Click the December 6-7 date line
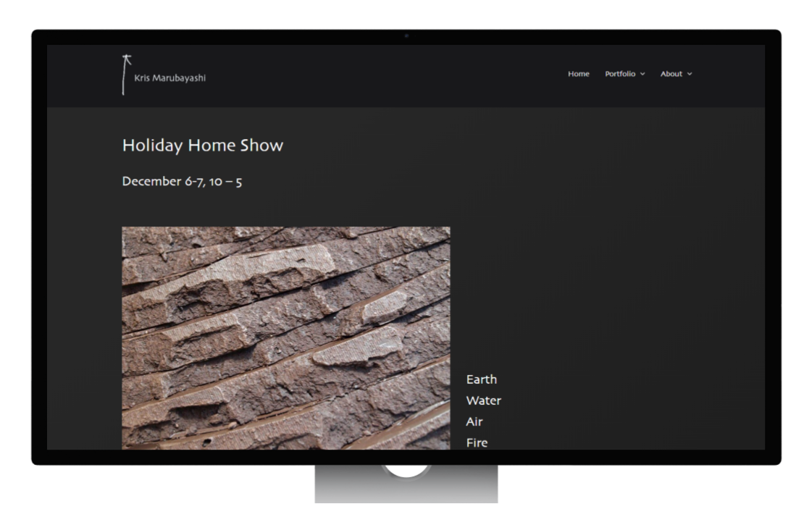812x525 pixels. (182, 181)
